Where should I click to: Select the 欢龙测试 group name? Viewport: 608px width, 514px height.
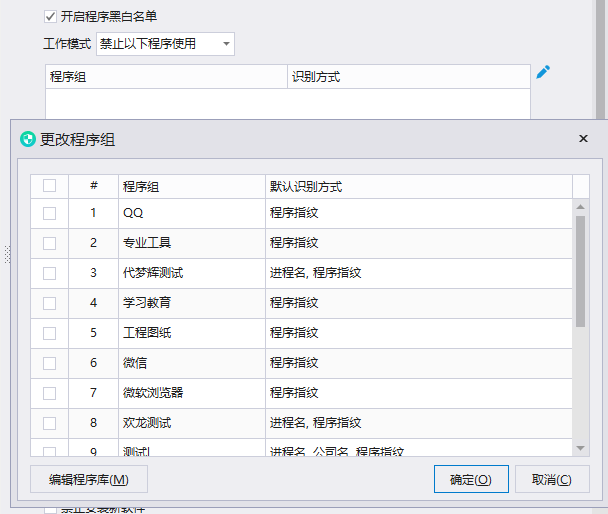[x=147, y=423]
